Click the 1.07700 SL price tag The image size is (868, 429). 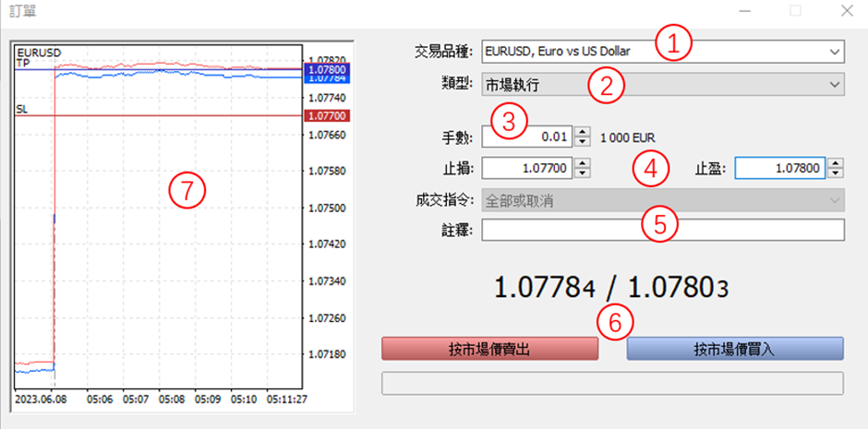(x=327, y=116)
